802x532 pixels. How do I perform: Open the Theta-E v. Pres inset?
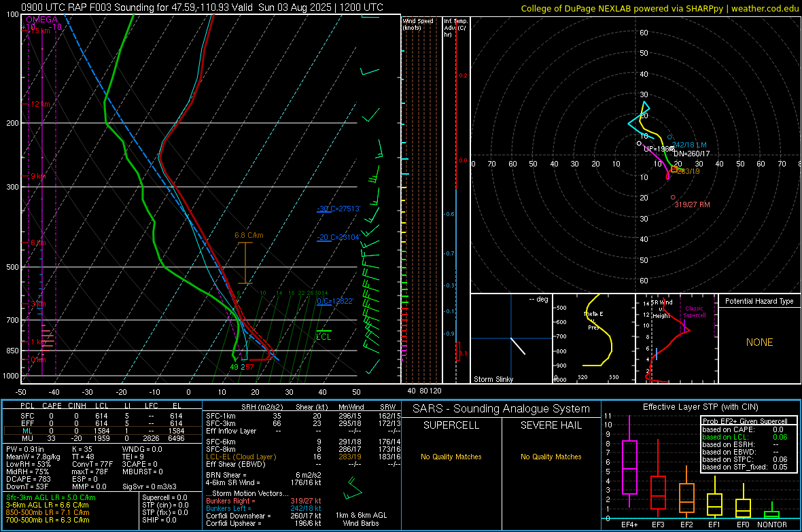tap(594, 338)
